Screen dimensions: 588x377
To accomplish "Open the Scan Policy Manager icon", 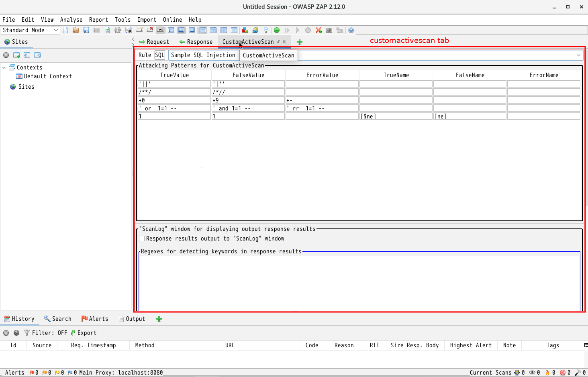I will [x=329, y=30].
